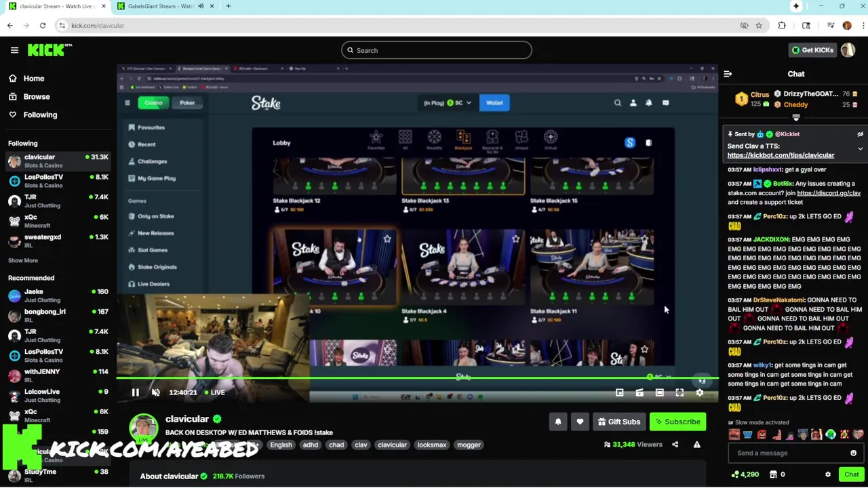Open a new browser tab
This screenshot has width=868, height=488.
click(228, 6)
